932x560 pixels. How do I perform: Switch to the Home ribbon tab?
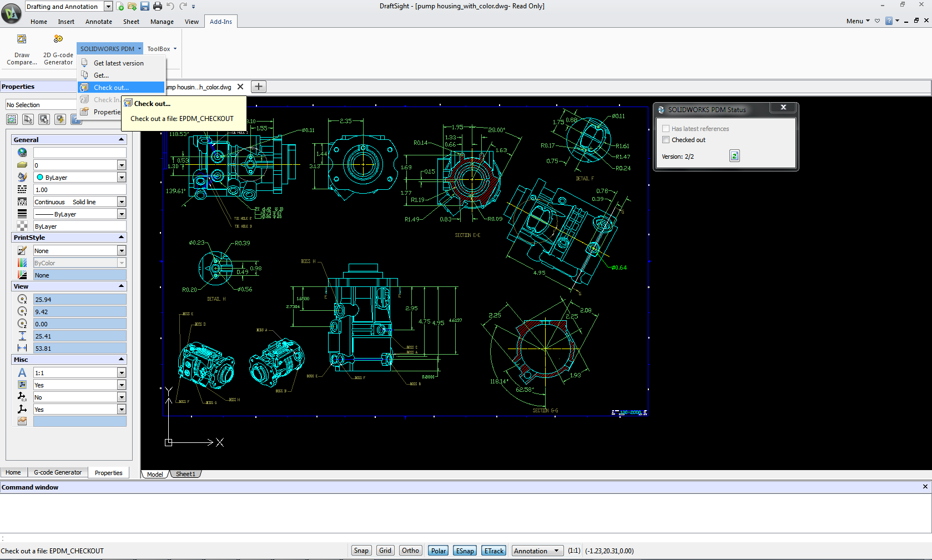coord(39,22)
